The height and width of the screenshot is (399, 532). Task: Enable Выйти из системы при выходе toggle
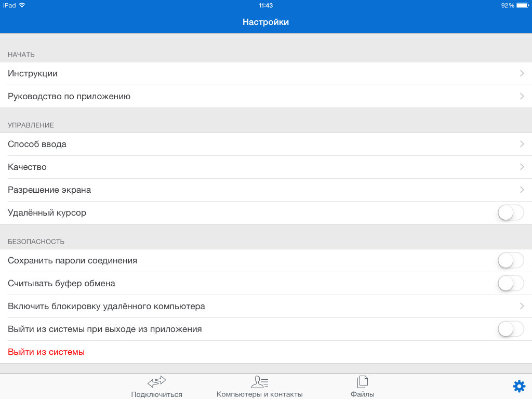pyautogui.click(x=511, y=329)
